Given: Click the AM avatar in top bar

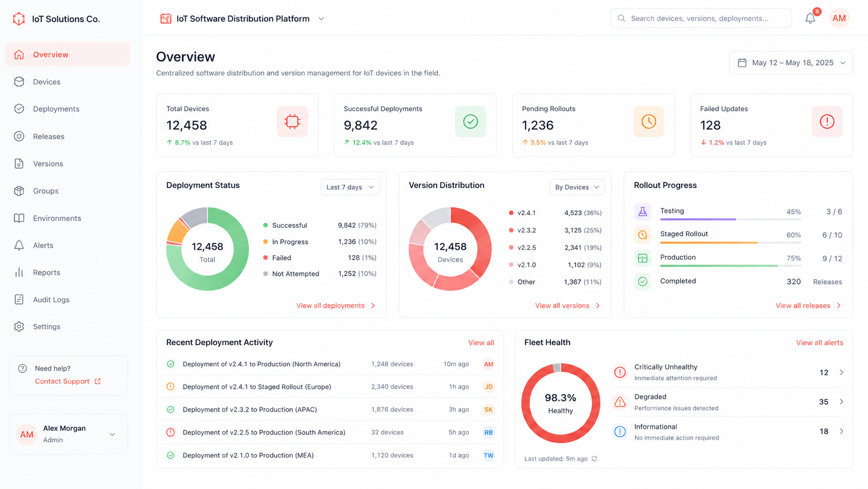Looking at the screenshot, I should click(x=839, y=19).
